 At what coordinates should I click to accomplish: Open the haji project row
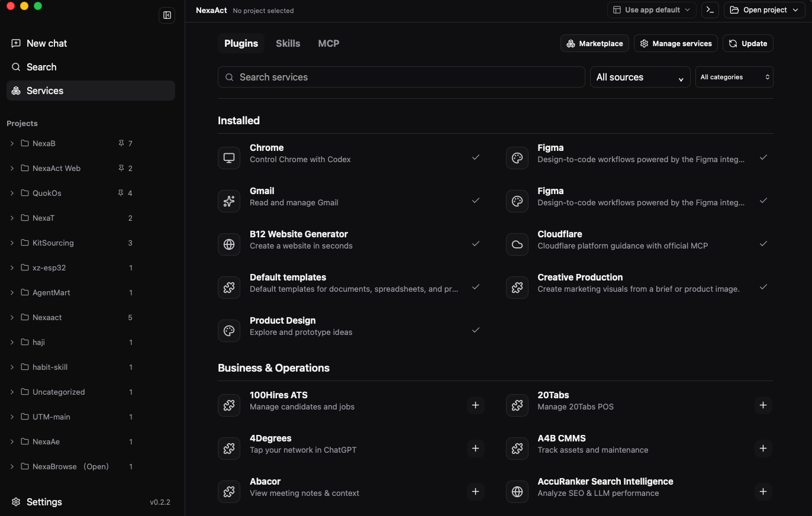[x=72, y=342]
